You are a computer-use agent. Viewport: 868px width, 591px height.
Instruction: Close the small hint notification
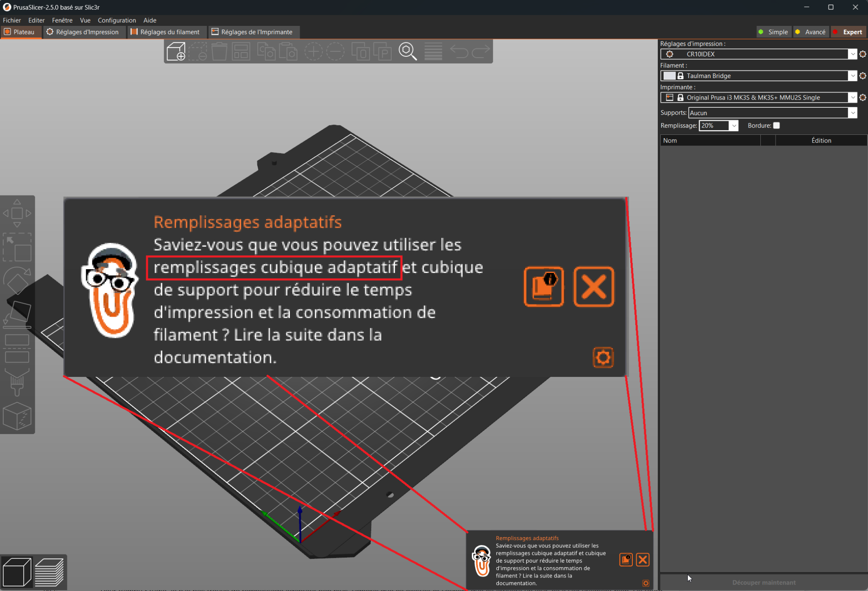[643, 560]
